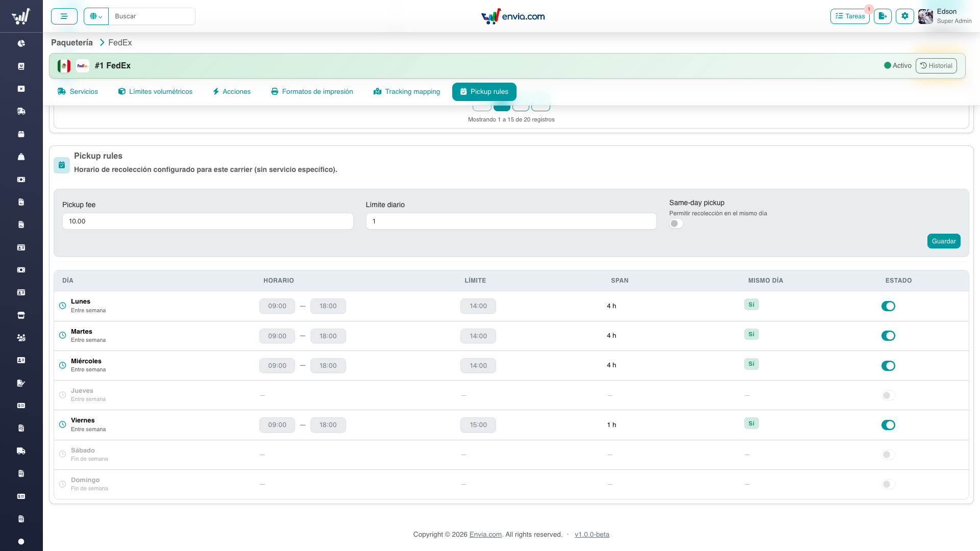Image resolution: width=980 pixels, height=551 pixels.
Task: Open the users with gear sidebar icon
Action: [x=21, y=338]
